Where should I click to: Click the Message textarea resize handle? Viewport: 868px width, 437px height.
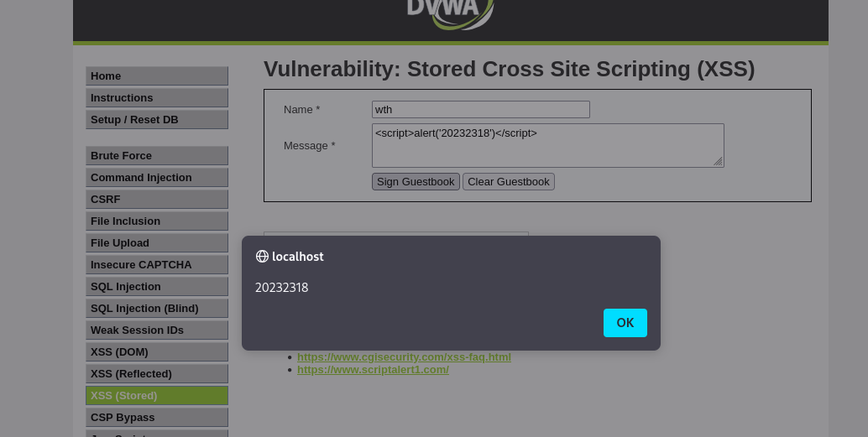click(x=718, y=161)
